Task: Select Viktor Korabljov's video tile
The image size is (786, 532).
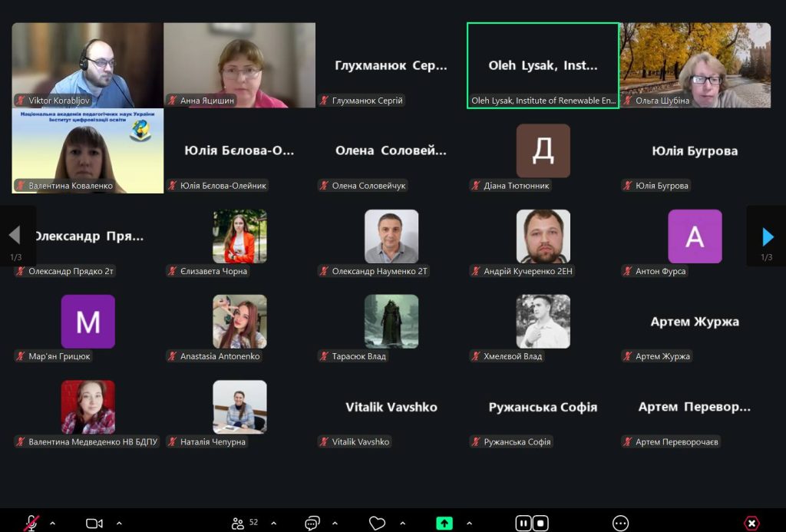Action: pos(87,64)
